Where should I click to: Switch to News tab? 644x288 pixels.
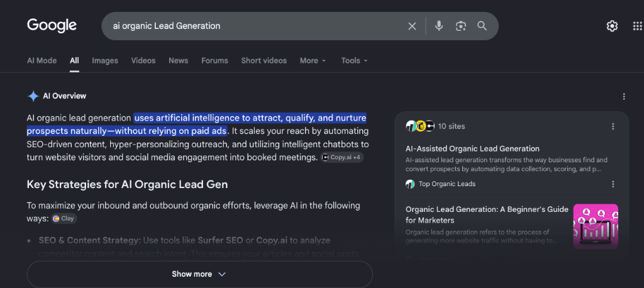tap(178, 60)
